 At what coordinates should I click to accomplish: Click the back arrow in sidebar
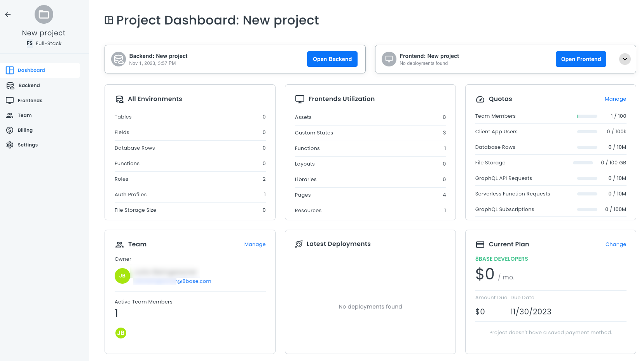[8, 14]
